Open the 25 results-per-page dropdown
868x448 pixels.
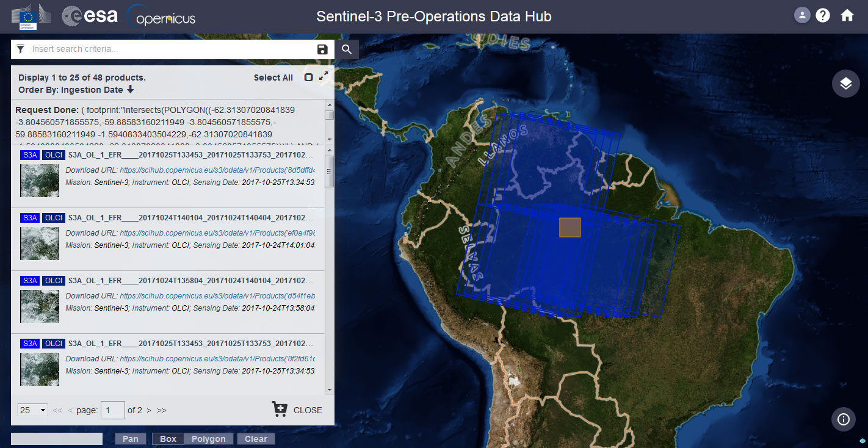[33, 410]
